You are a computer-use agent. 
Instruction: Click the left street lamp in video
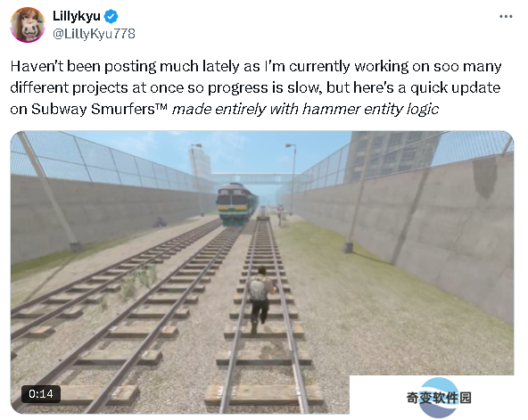[198, 179]
